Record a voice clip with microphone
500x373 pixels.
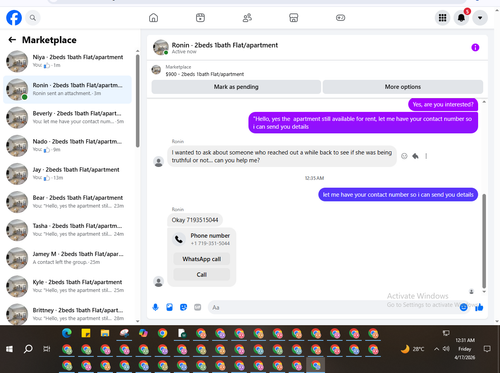coord(155,307)
